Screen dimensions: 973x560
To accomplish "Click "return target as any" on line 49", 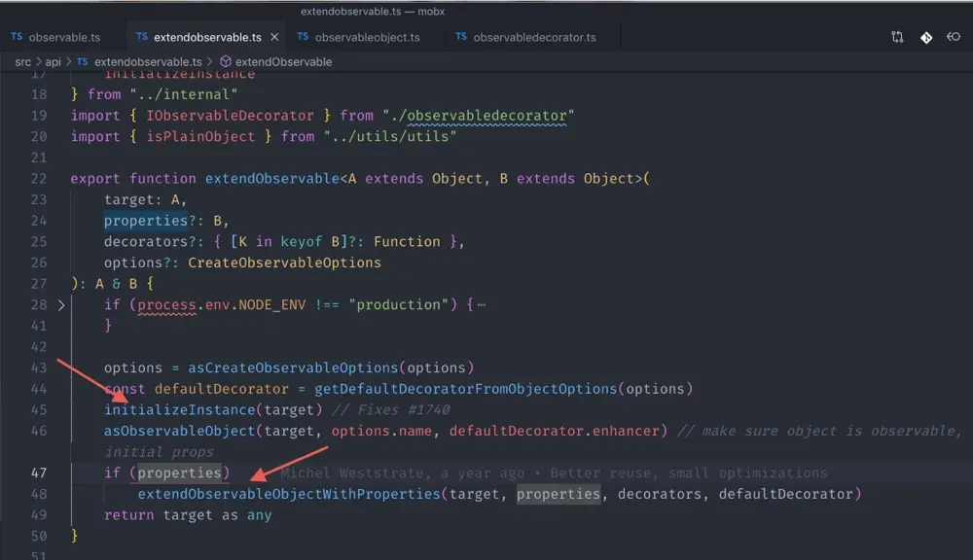I will 188,515.
